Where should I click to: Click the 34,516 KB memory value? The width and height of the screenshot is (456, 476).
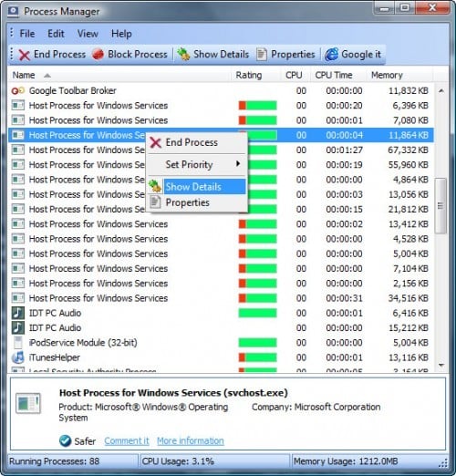click(x=408, y=298)
